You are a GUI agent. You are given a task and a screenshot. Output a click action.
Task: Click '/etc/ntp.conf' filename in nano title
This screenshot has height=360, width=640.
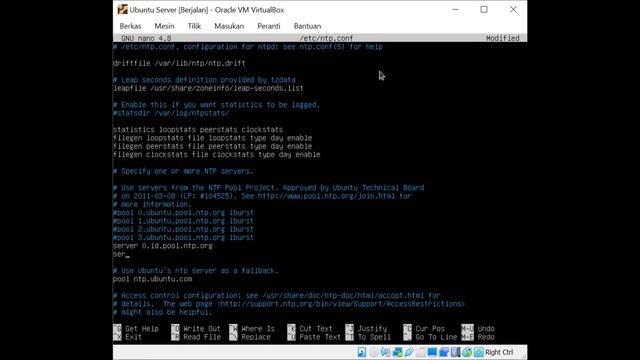click(x=326, y=38)
